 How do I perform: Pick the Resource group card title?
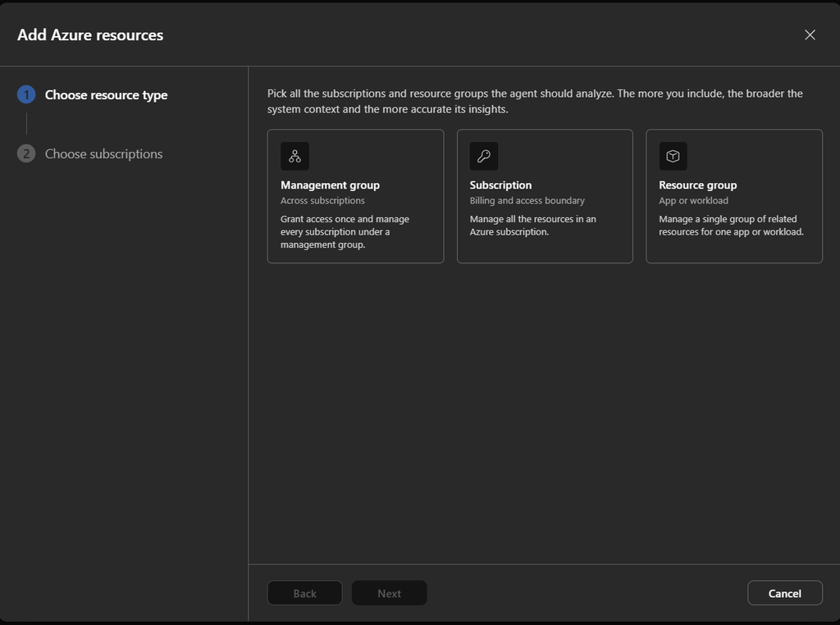click(697, 185)
